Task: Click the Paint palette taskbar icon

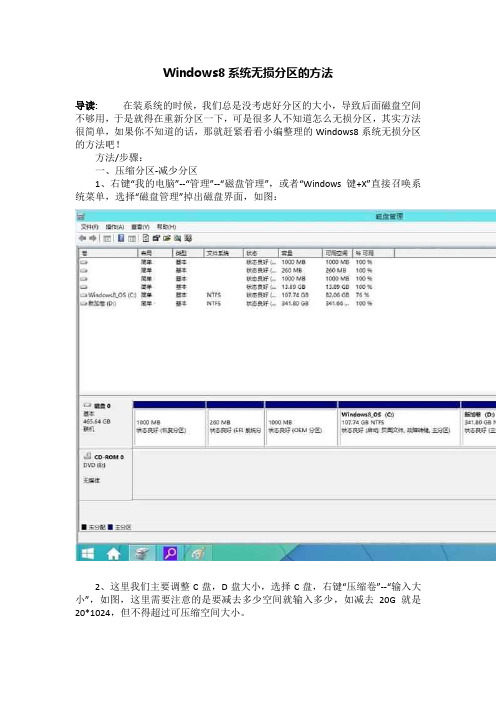Action: tap(198, 553)
